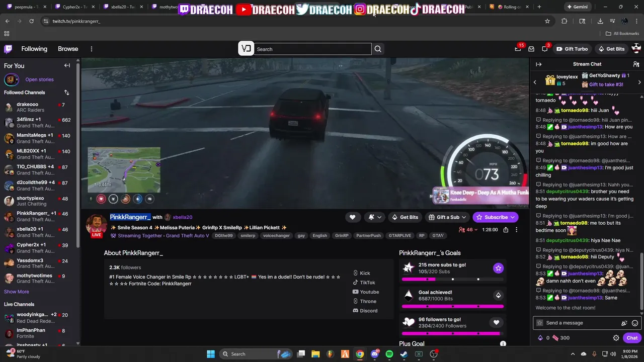Click the Windows Start button
The height and width of the screenshot is (362, 644).
[x=211, y=354]
